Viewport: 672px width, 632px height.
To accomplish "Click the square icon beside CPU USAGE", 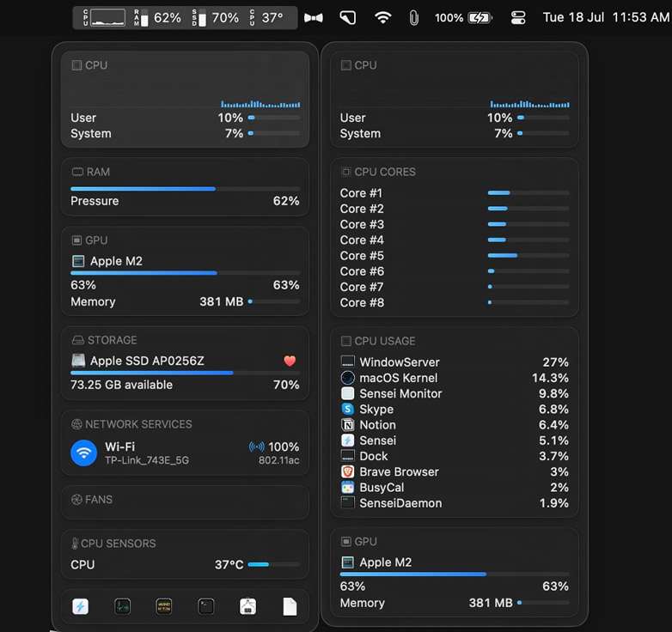I will coord(345,341).
